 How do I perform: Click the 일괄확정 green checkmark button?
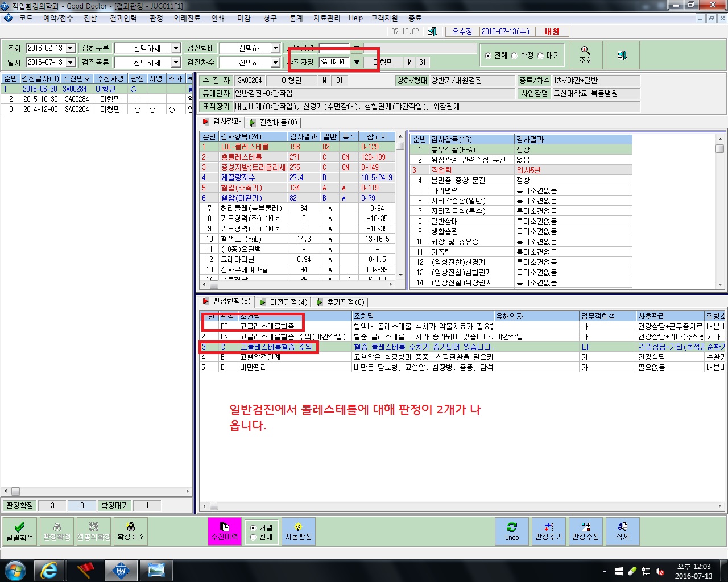coord(20,531)
